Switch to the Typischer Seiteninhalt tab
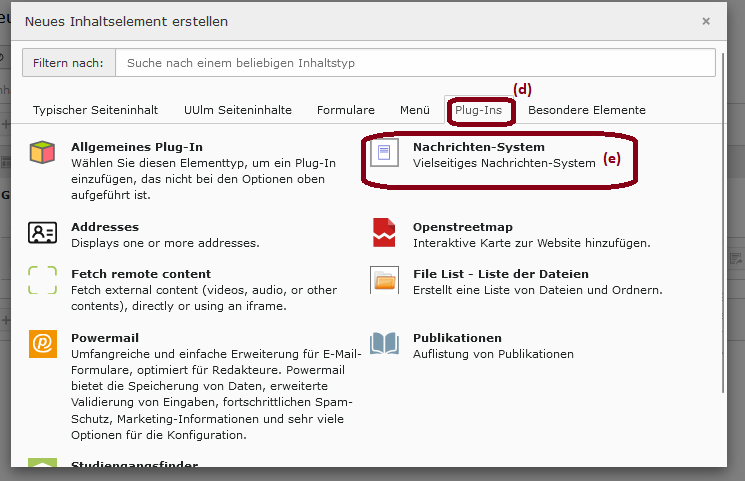Screen dimensions: 745x481 click(95, 110)
